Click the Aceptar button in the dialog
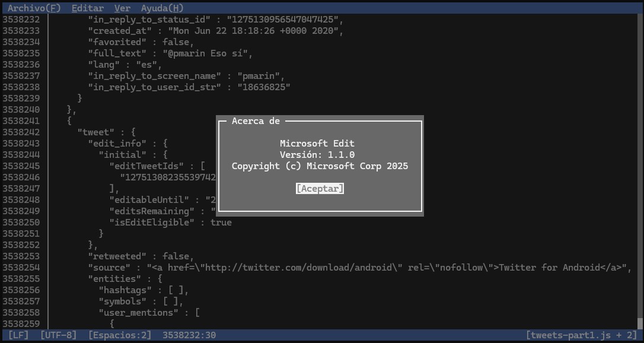 320,189
